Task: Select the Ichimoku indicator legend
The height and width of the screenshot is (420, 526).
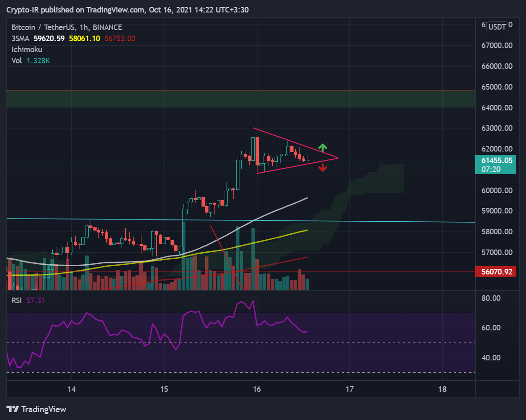Action: (27, 49)
